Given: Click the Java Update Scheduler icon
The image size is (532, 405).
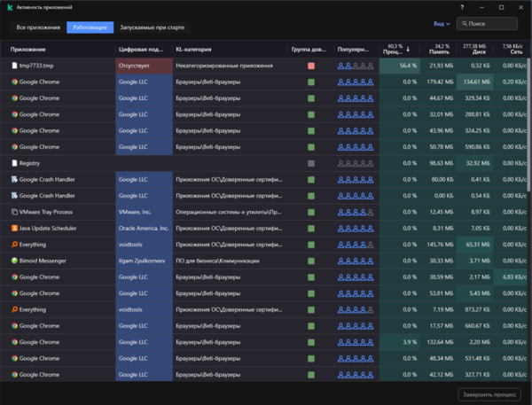Looking at the screenshot, I should click(14, 228).
